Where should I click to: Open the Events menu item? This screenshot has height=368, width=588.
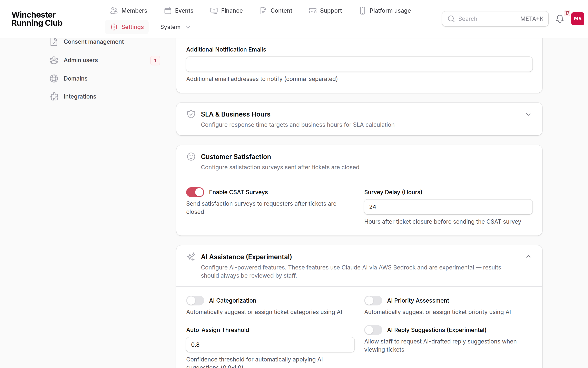[179, 11]
